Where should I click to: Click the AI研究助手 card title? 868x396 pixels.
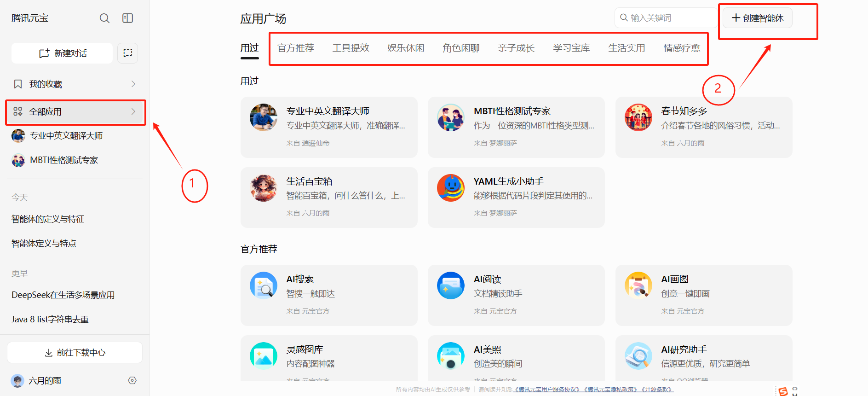click(x=684, y=349)
